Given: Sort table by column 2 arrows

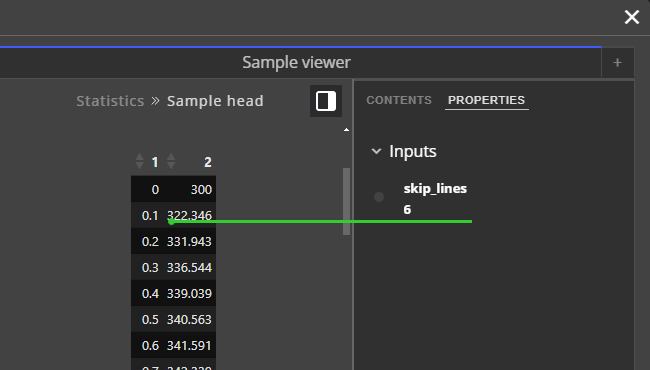Looking at the screenshot, I should [x=171, y=161].
